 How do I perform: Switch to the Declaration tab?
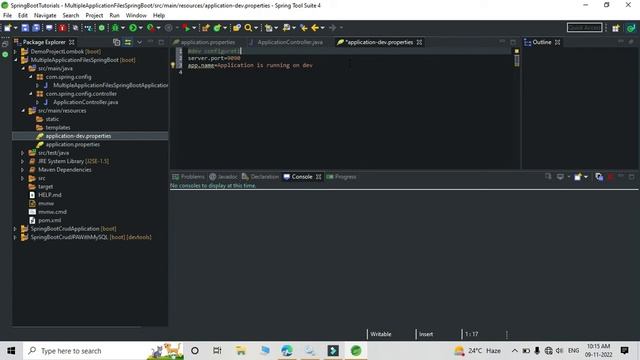coord(260,177)
